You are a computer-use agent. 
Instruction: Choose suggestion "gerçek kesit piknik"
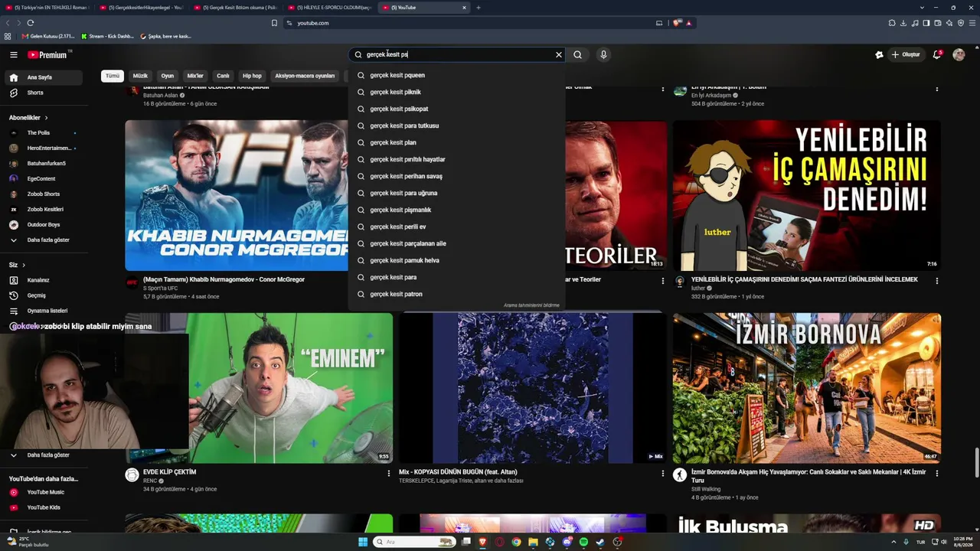457,92
